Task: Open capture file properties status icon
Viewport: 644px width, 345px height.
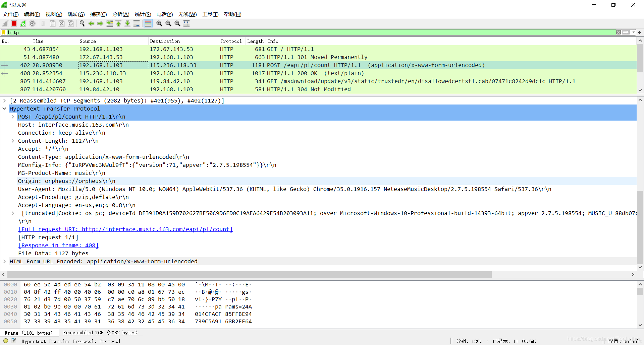Action: (x=14, y=341)
